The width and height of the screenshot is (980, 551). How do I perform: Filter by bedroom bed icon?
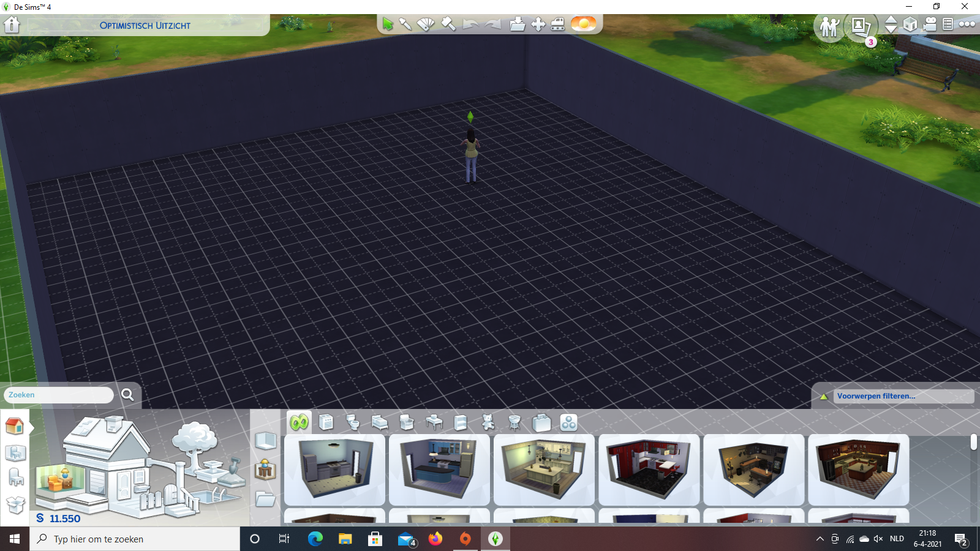click(380, 422)
